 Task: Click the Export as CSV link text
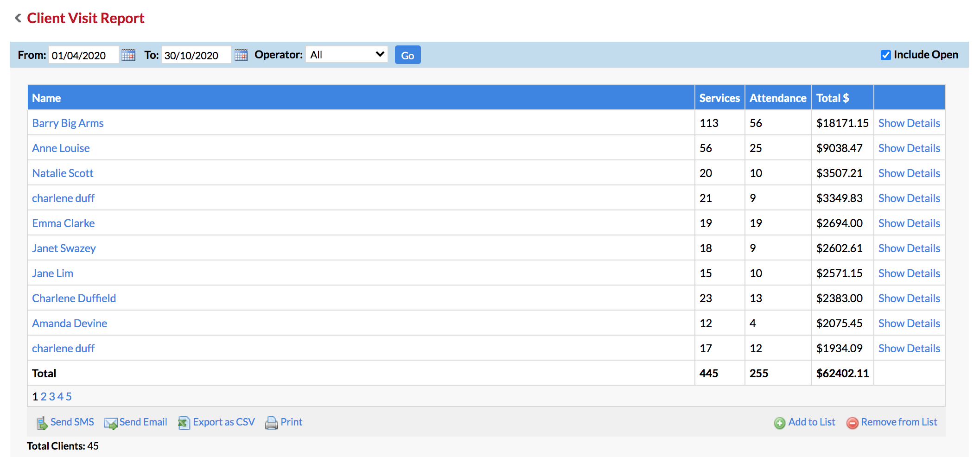224,422
